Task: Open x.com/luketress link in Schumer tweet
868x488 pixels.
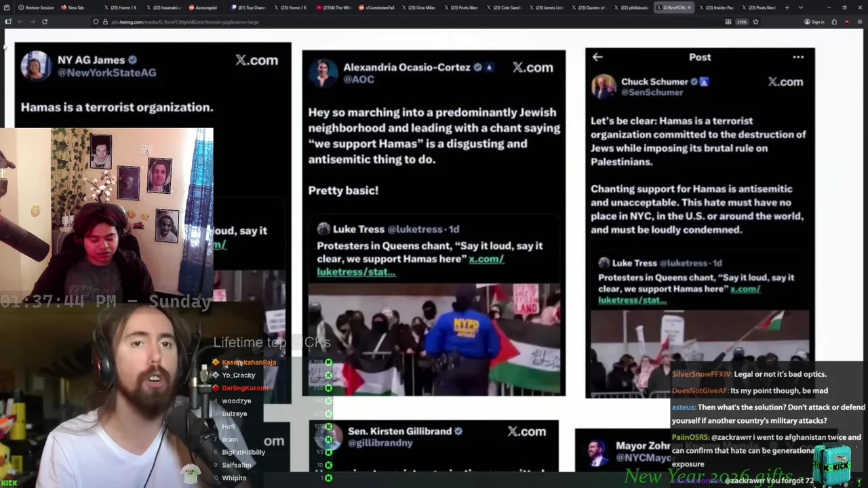Action: pos(679,294)
